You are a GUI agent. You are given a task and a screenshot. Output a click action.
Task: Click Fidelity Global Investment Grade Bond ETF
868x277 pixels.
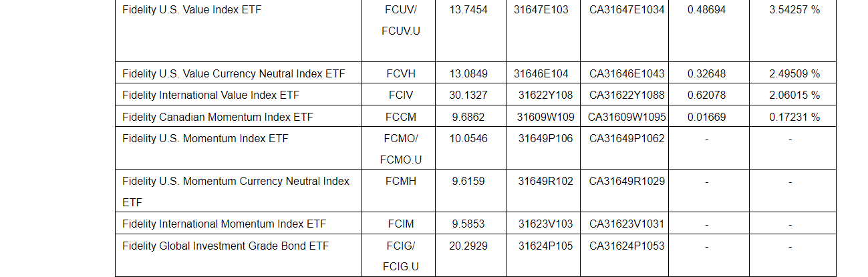(x=225, y=246)
